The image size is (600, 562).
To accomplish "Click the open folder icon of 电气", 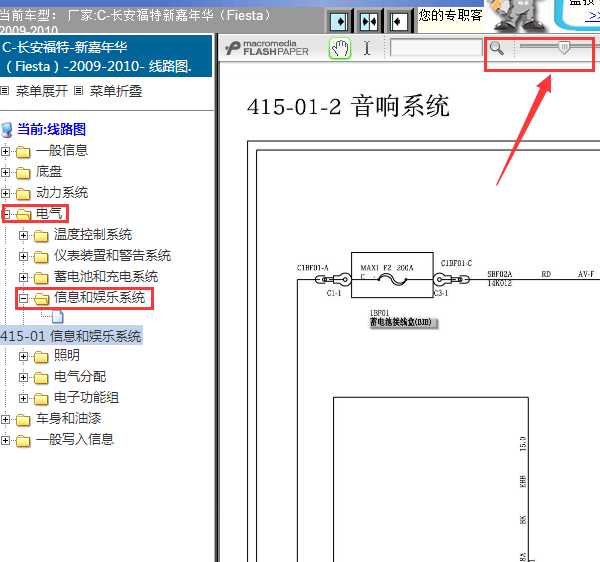I will pos(24,214).
